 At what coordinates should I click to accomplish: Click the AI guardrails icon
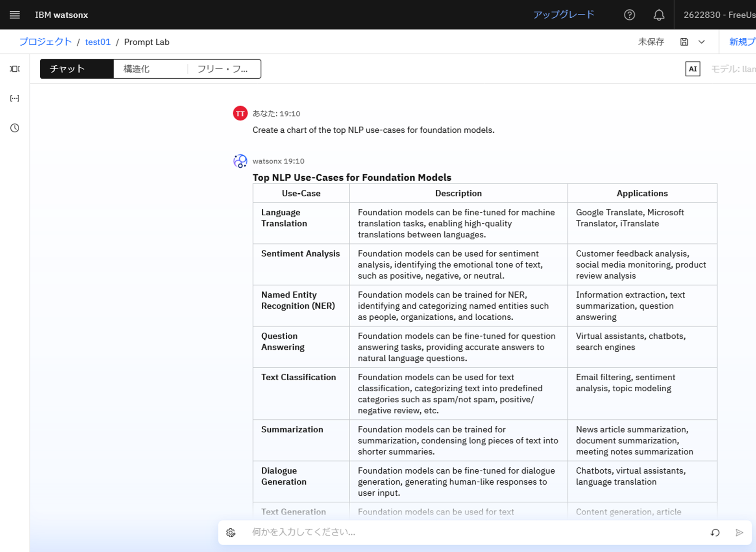click(x=692, y=69)
